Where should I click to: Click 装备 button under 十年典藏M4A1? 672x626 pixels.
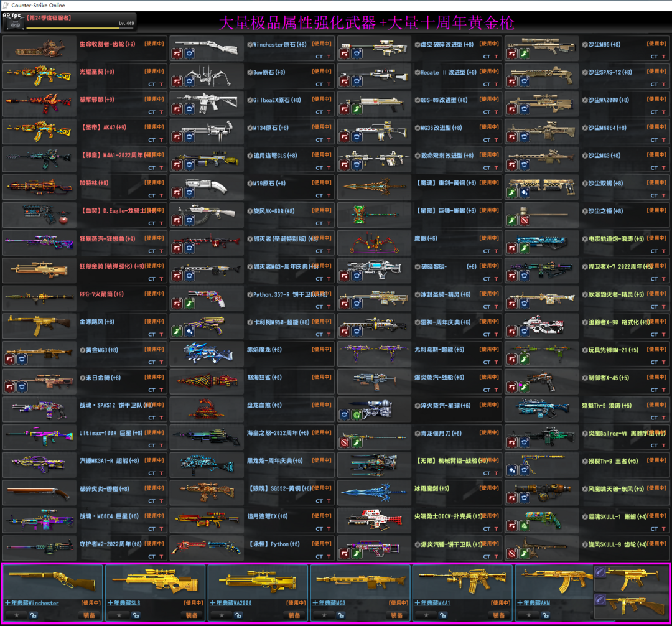point(498,615)
